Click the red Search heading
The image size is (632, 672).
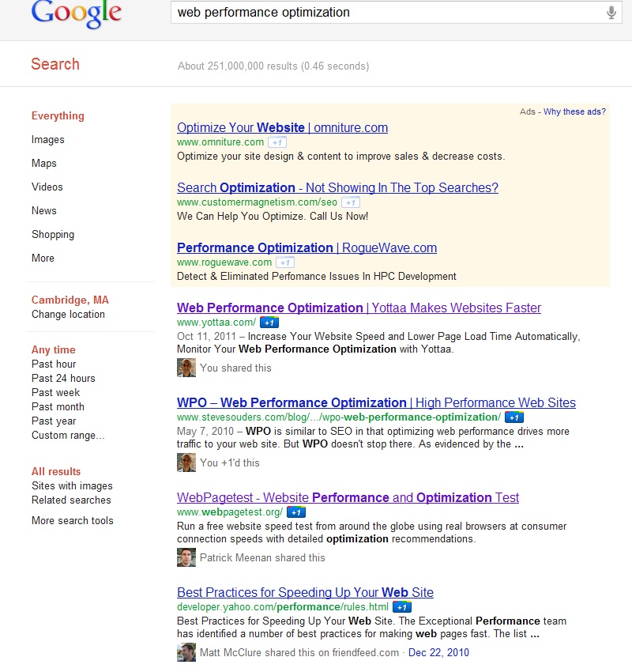(55, 64)
